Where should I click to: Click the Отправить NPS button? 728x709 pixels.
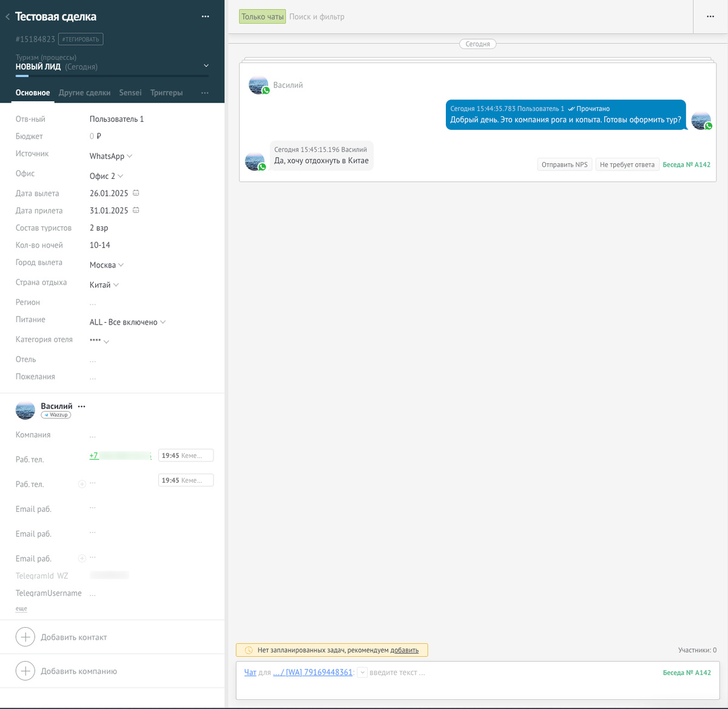pyautogui.click(x=565, y=164)
